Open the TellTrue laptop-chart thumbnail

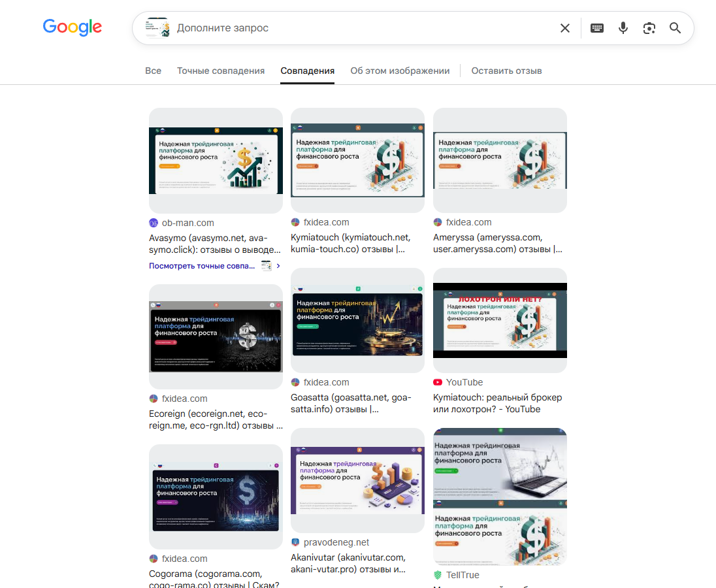click(x=500, y=497)
